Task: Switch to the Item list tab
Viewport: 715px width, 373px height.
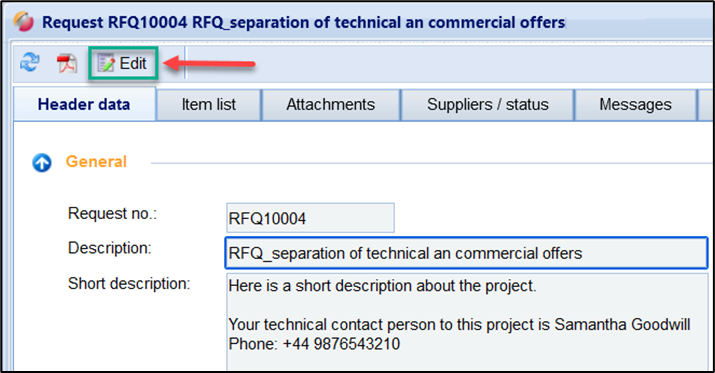Action: [209, 105]
